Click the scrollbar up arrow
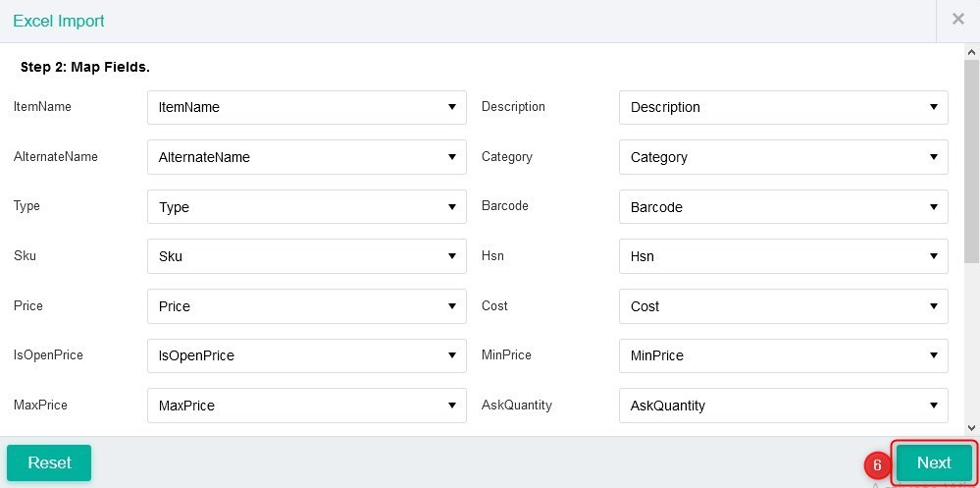 [971, 52]
